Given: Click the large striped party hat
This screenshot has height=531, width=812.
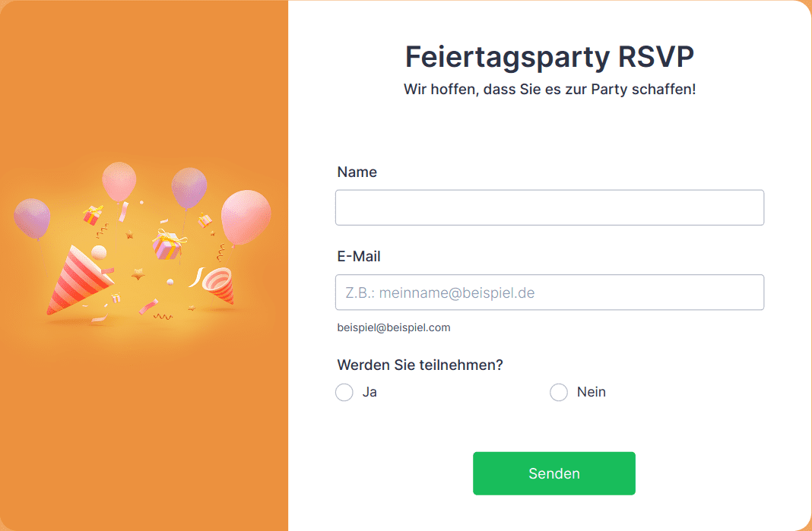Looking at the screenshot, I should [x=79, y=280].
